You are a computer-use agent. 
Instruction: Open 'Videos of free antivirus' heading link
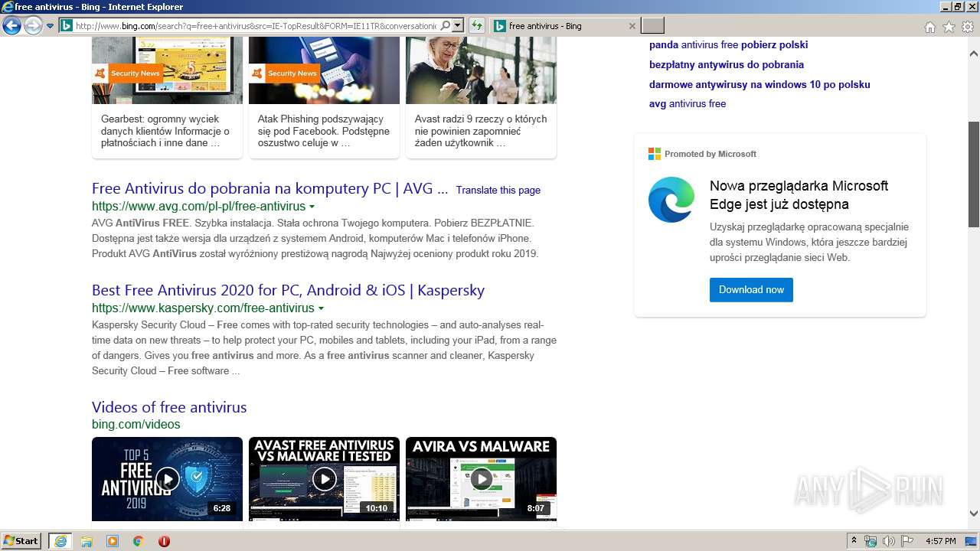[169, 407]
